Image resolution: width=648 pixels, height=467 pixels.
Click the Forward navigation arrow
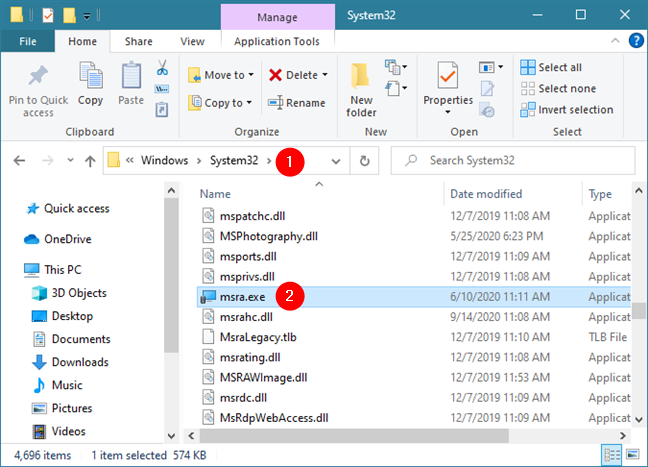(x=48, y=160)
